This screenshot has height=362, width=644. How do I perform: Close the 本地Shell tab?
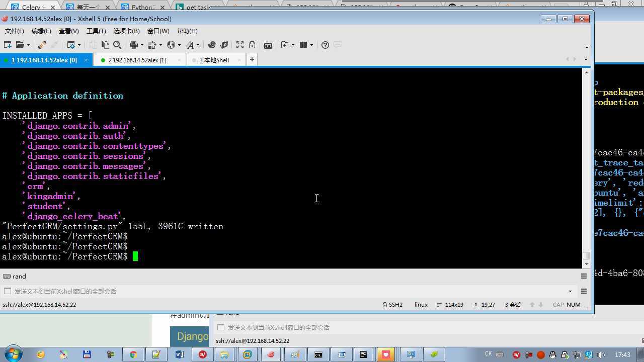point(239,60)
